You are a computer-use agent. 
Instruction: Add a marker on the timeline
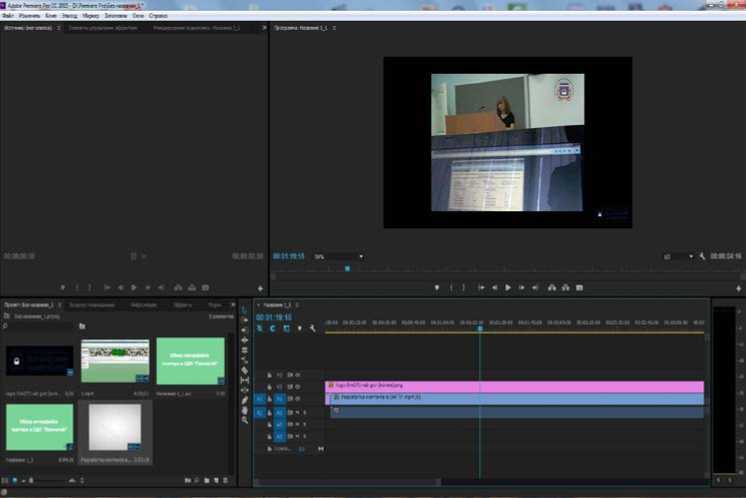(299, 328)
